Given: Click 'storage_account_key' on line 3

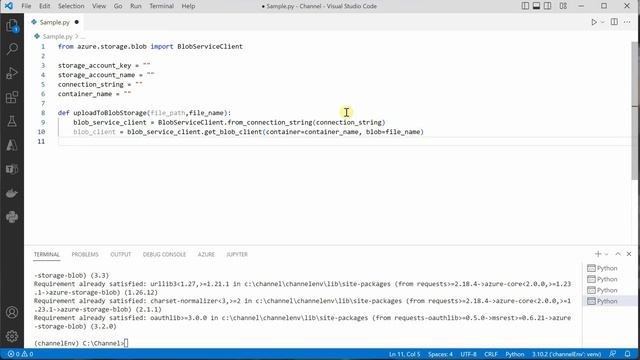Looking at the screenshot, I should 94,65.
